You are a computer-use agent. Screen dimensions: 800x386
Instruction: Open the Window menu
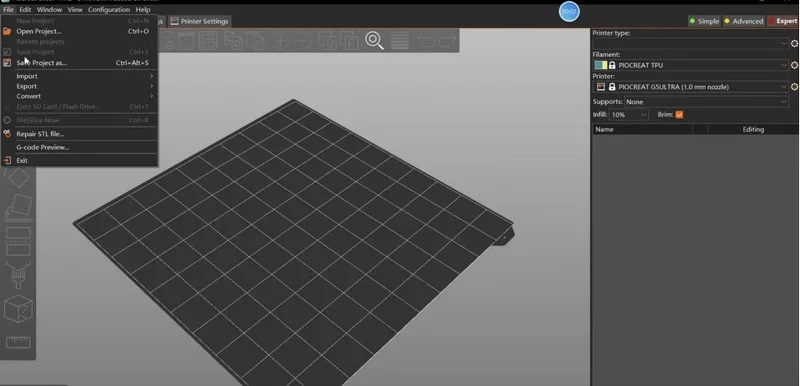tap(49, 9)
